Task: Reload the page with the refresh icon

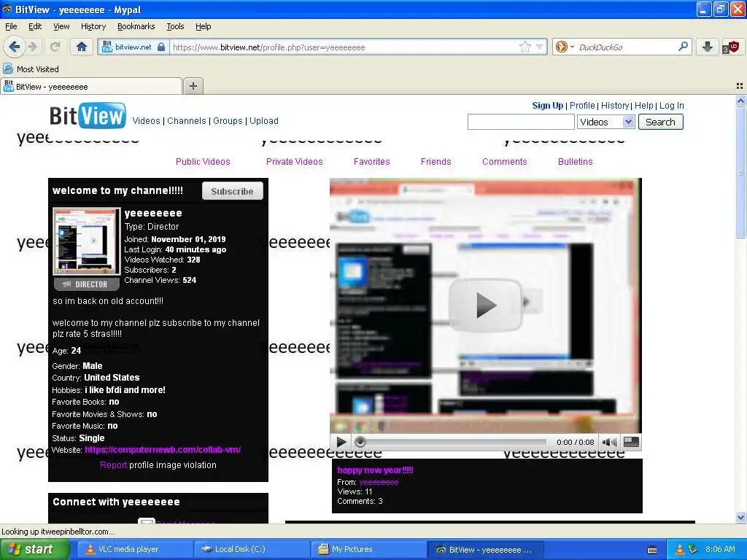Action: (x=55, y=47)
